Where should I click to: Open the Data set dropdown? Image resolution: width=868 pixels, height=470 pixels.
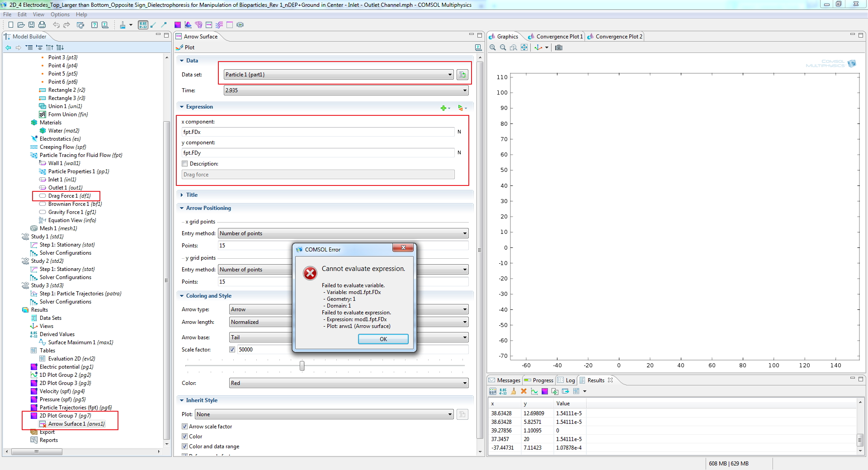[339, 75]
